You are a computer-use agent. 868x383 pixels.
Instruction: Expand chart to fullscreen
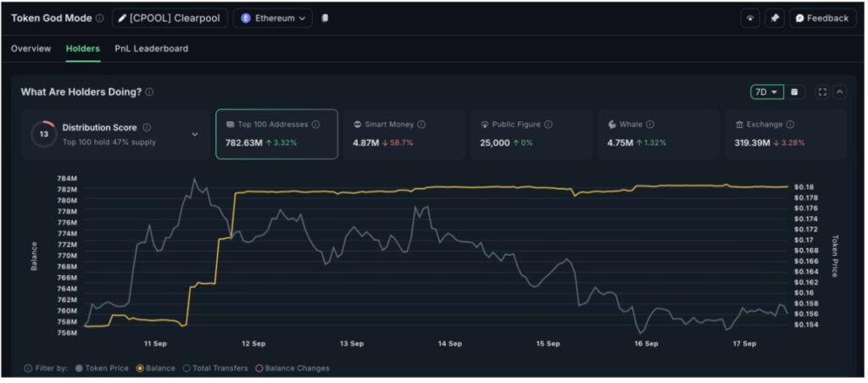[x=821, y=92]
